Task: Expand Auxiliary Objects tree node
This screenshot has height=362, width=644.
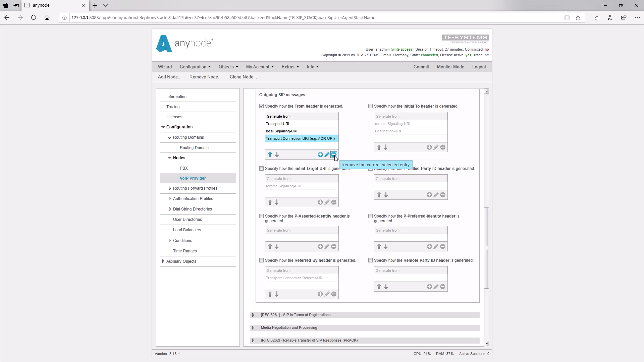Action: 163,261
